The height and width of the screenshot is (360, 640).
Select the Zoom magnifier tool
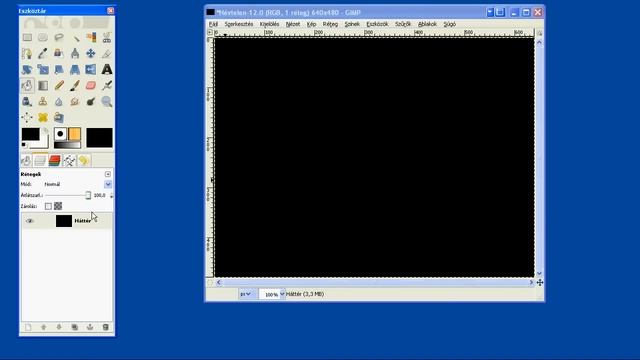107,101
